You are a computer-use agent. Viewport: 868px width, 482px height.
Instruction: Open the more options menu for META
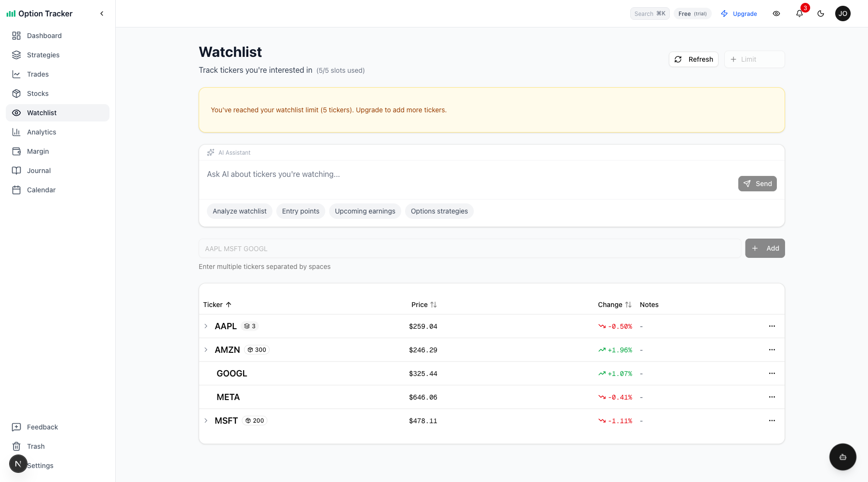click(772, 397)
